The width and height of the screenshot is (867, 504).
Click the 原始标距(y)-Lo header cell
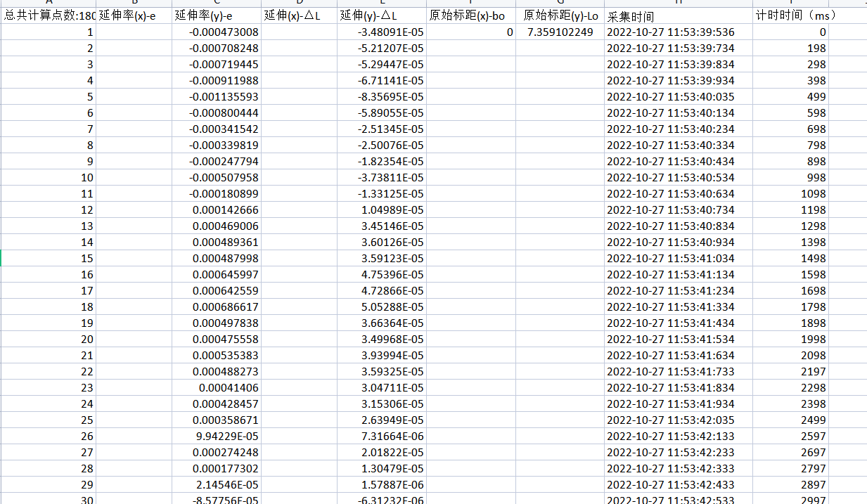[560, 15]
